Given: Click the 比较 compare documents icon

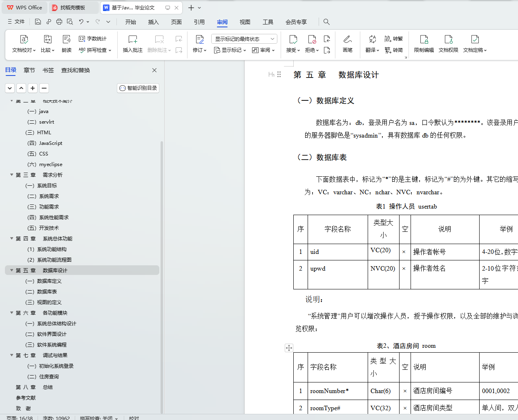Looking at the screenshot, I should [48, 40].
